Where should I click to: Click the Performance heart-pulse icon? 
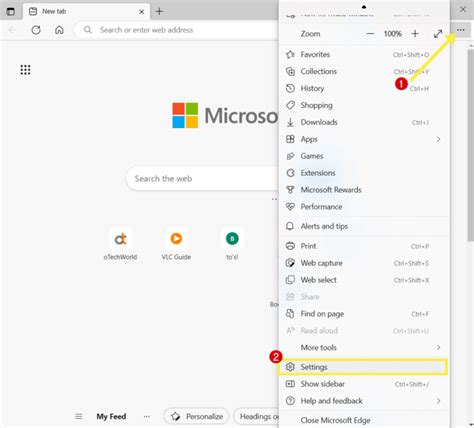(x=290, y=207)
